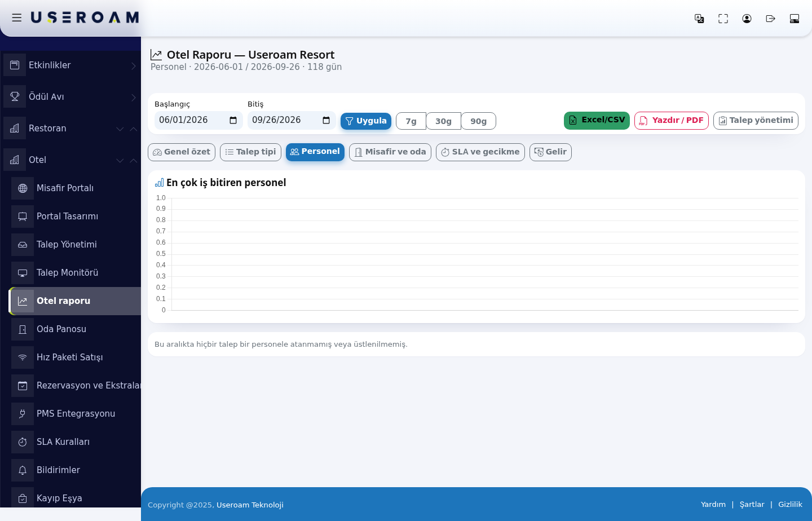Click the Başlangıç date field 06/01/2026
Image resolution: width=812 pixels, height=521 pixels.
click(198, 120)
